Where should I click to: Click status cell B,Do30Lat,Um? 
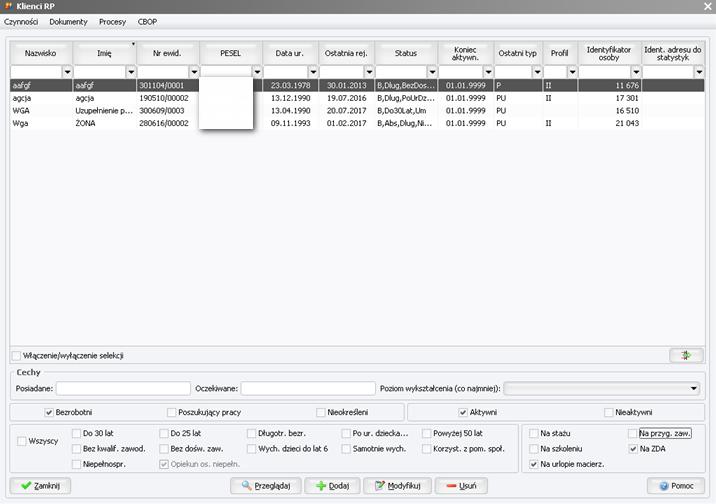(406, 110)
